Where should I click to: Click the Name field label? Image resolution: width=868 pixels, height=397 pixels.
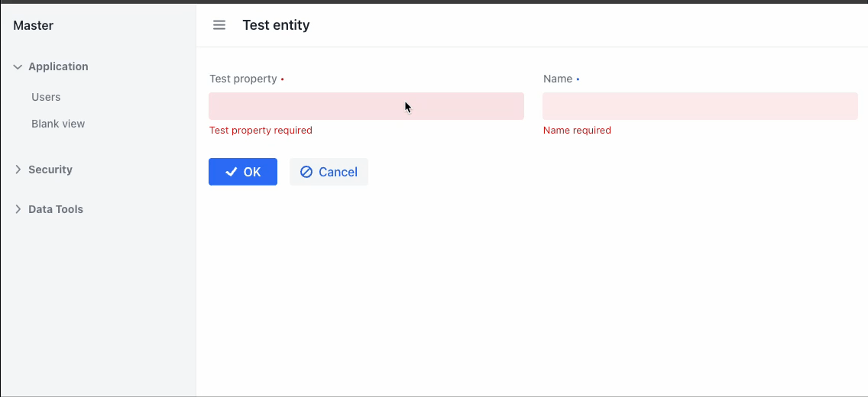[x=558, y=79]
